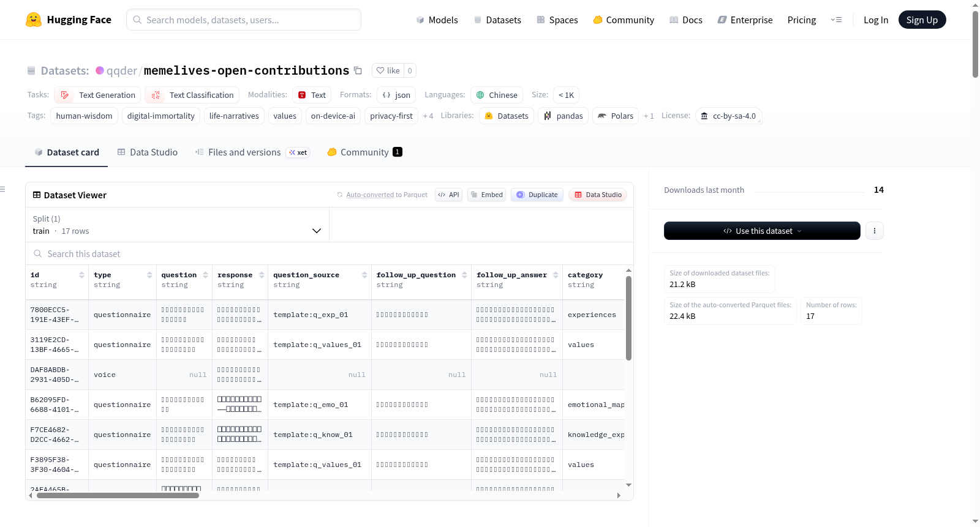This screenshot has width=980, height=527.
Task: Click the API button in Dataset Viewer
Action: [x=448, y=195]
